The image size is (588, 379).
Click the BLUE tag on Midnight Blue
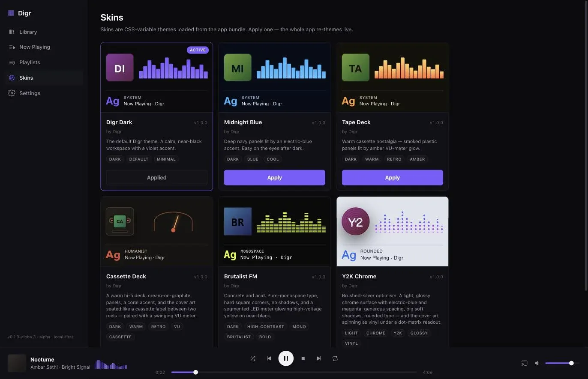pos(253,159)
